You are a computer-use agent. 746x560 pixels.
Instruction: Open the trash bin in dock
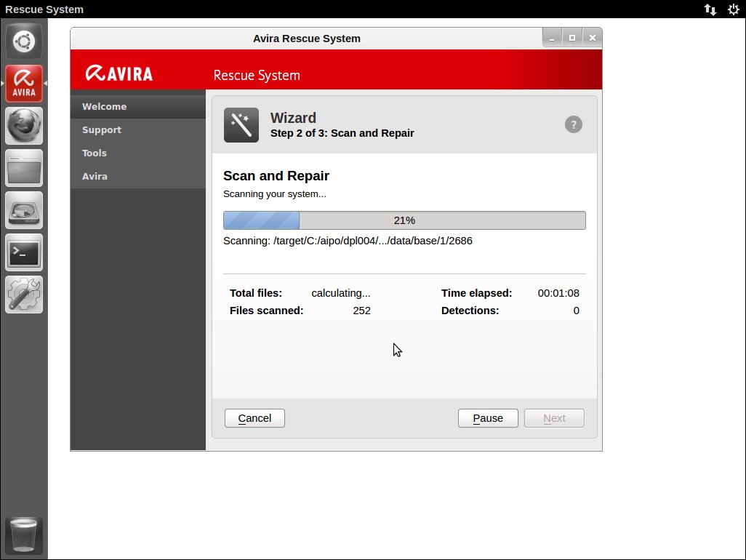click(24, 536)
